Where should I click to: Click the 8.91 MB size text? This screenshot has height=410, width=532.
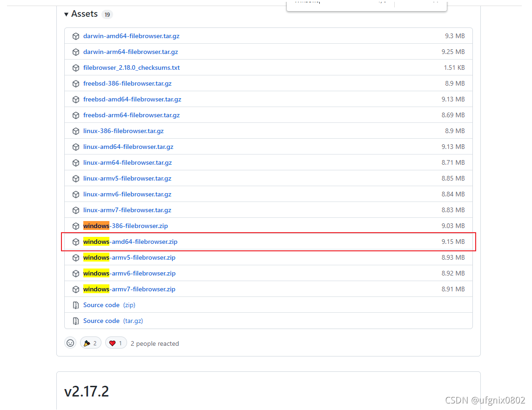coord(453,289)
